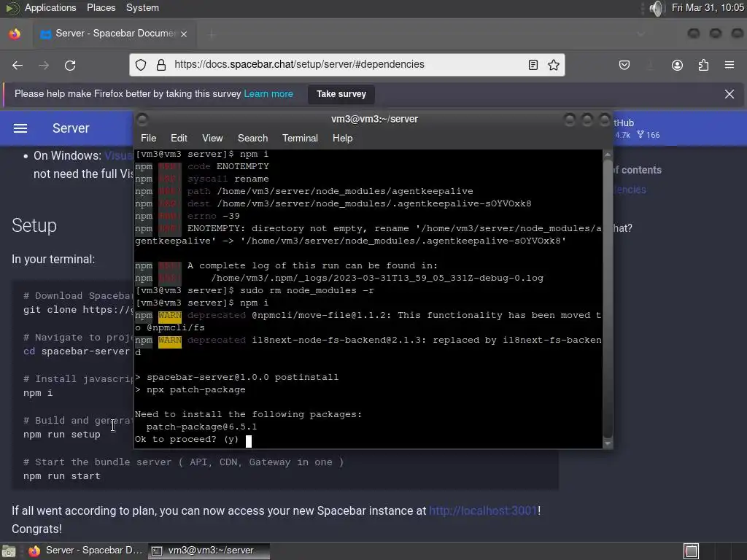
Task: Open a new tab with the plus button
Action: pos(212,34)
